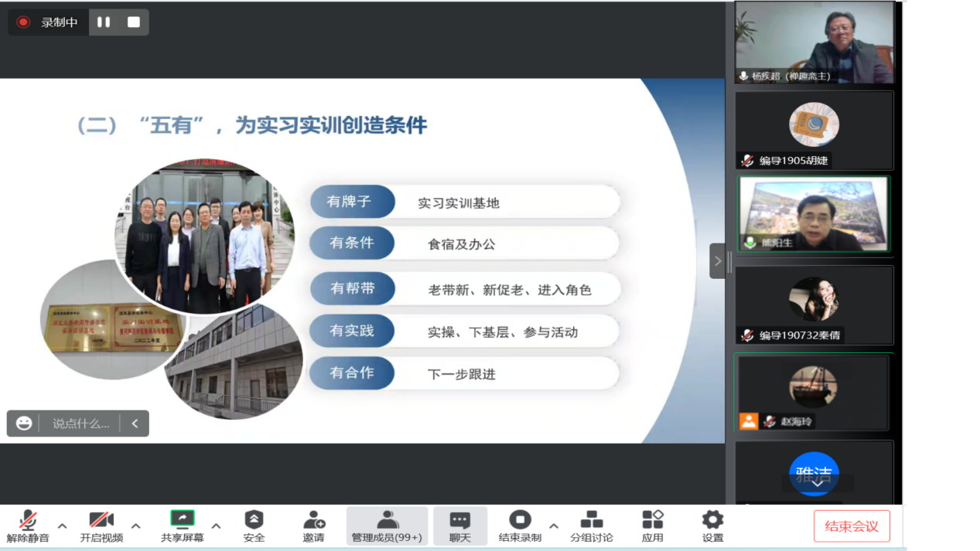This screenshot has height=551, width=980.
Task: Open the 聊天 chat icon
Action: point(460,525)
